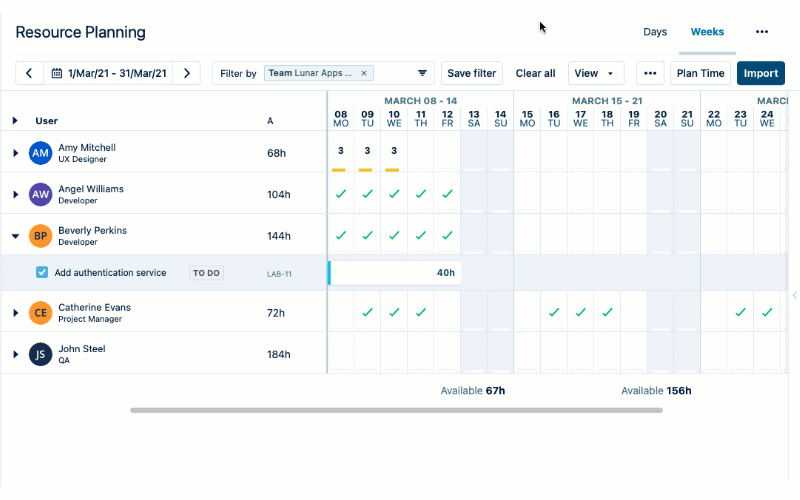Click John Steel's JS avatar
The image size is (800, 500).
[x=40, y=354]
